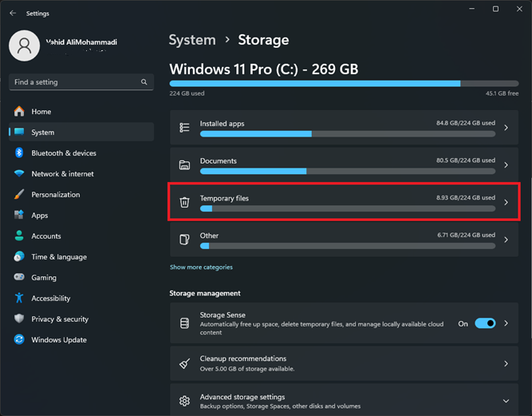This screenshot has width=532, height=416.
Task: Click the Storage breadcrumb title
Action: (264, 40)
